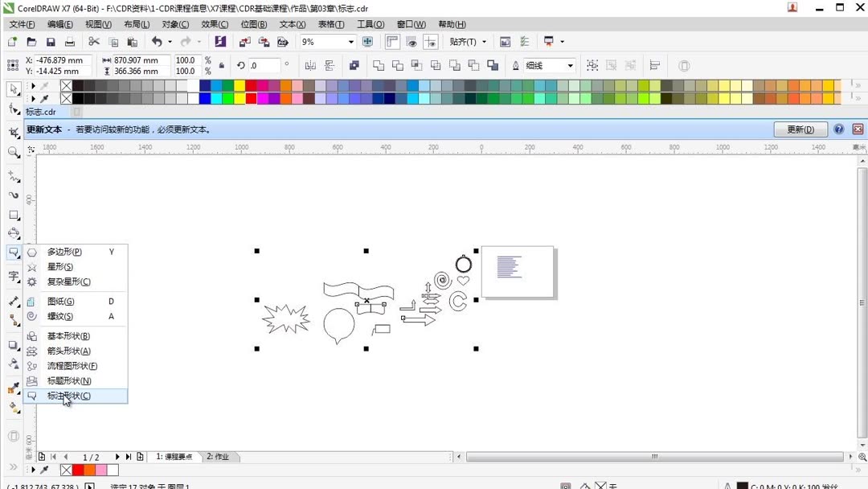Toggle the lock ratio on the property bar
Viewport: 868px width, 489px height.
click(x=222, y=64)
